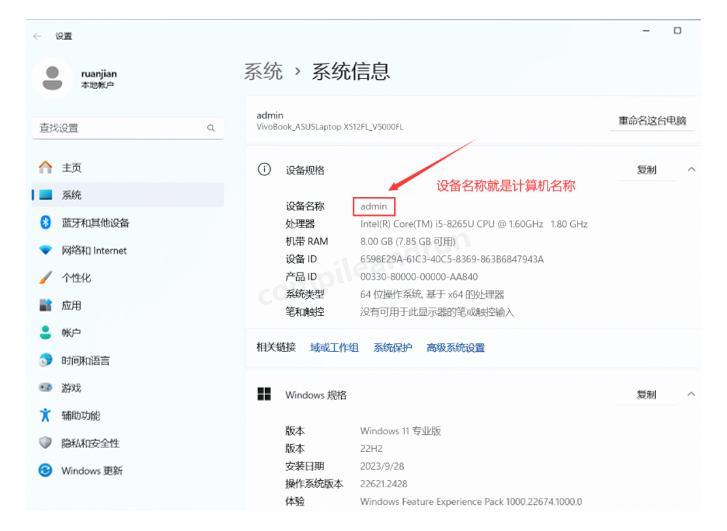
Task: Click the device ID value 6598E29A
Action: click(x=452, y=259)
